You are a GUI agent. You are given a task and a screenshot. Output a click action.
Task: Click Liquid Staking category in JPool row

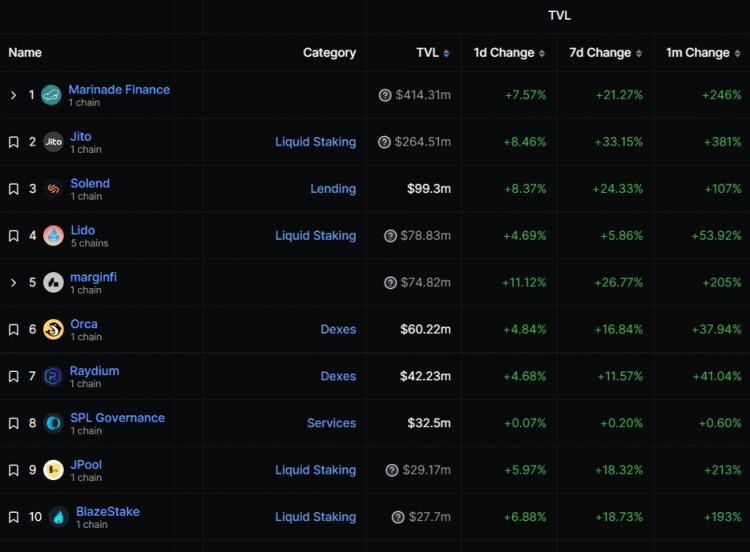(315, 470)
